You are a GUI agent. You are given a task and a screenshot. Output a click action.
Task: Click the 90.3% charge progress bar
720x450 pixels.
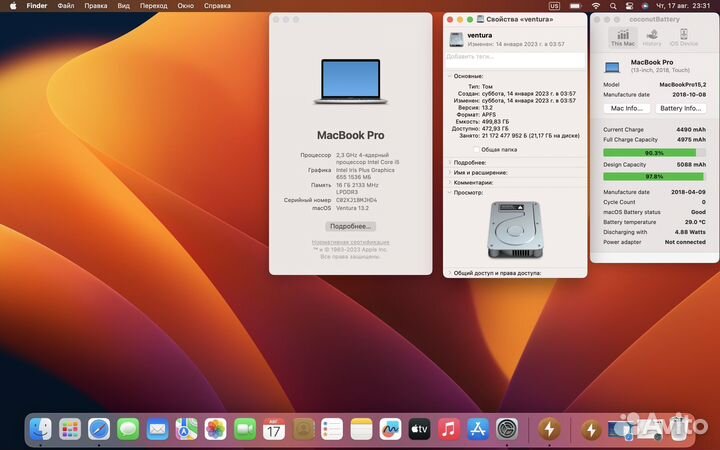[654, 153]
